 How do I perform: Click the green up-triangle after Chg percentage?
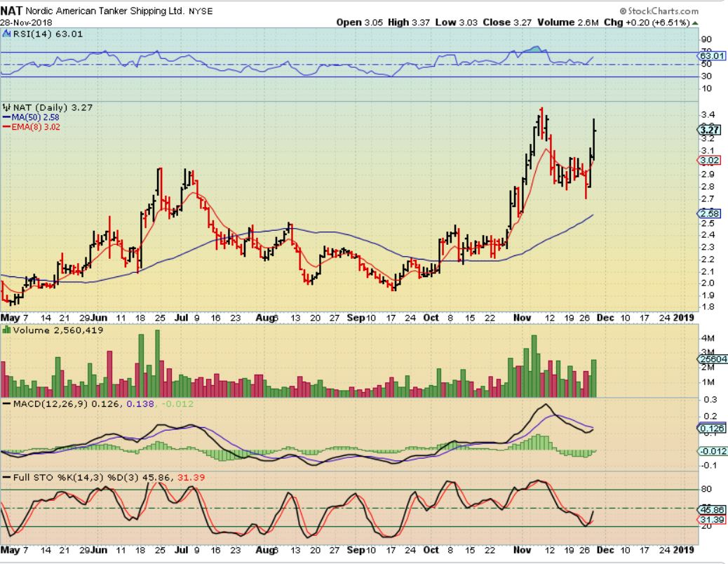[x=695, y=22]
